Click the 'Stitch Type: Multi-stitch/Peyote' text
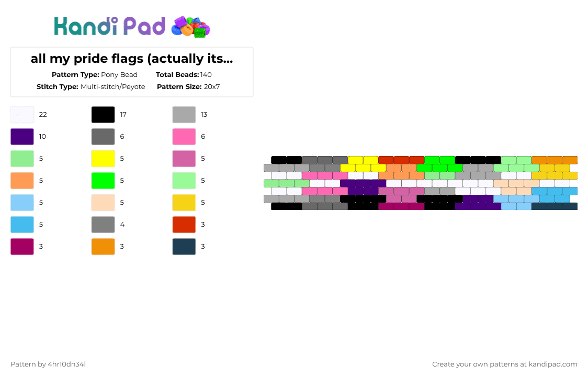This screenshot has height=377, width=588. [x=91, y=87]
